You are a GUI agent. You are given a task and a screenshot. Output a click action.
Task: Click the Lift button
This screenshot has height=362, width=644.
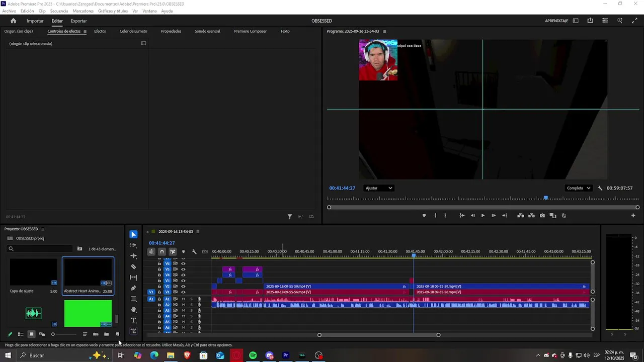(x=521, y=215)
